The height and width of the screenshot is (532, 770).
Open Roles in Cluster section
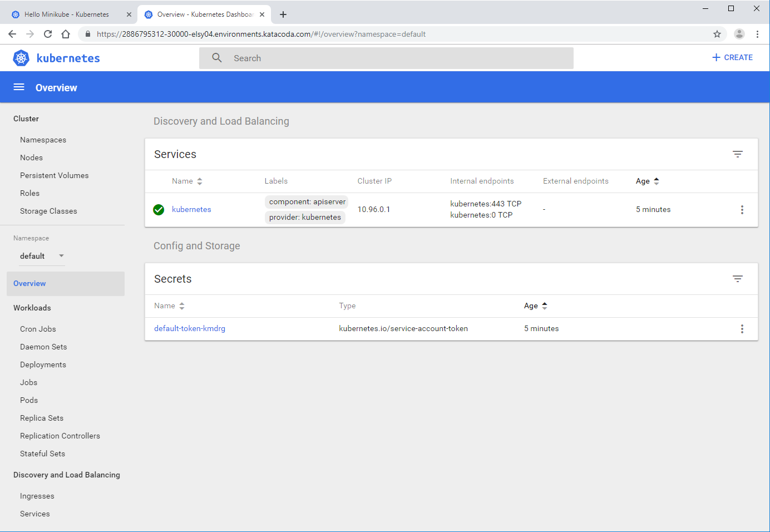[29, 193]
